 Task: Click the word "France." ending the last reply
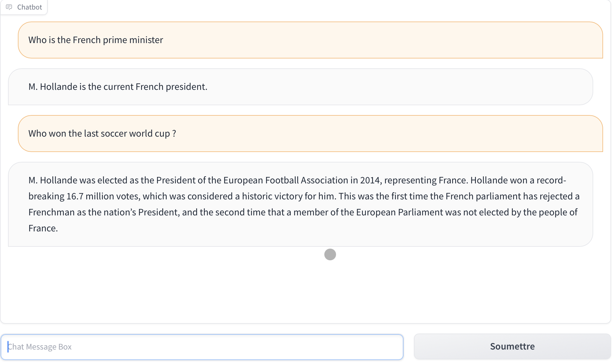pos(43,228)
